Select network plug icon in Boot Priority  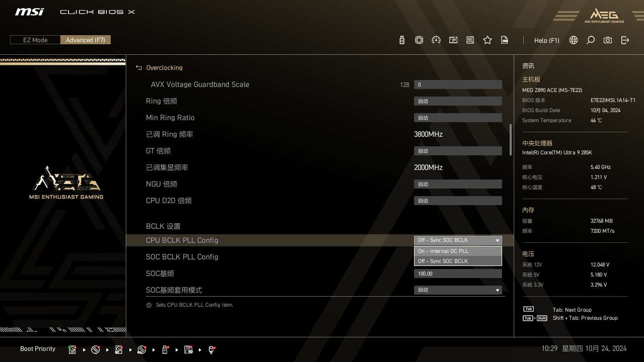click(212, 349)
